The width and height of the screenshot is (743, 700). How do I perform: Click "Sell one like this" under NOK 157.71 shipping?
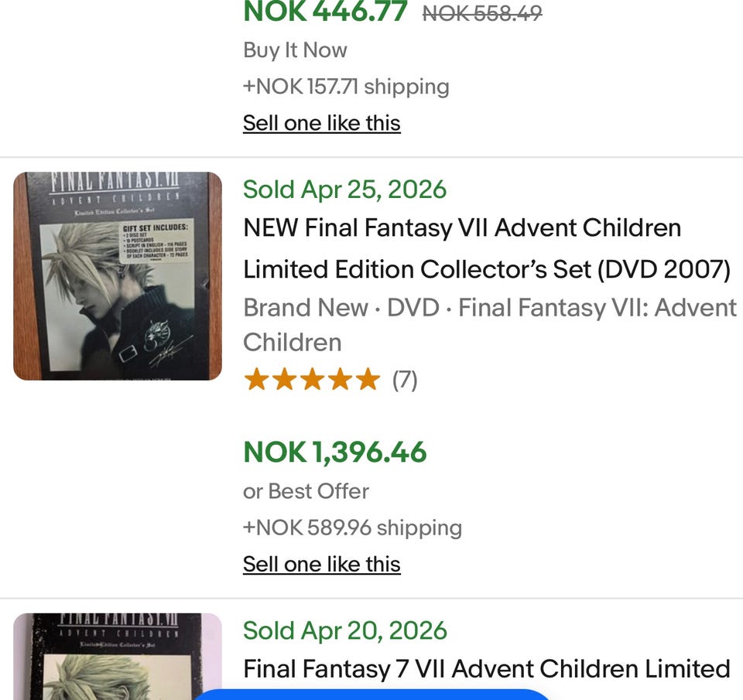click(322, 123)
